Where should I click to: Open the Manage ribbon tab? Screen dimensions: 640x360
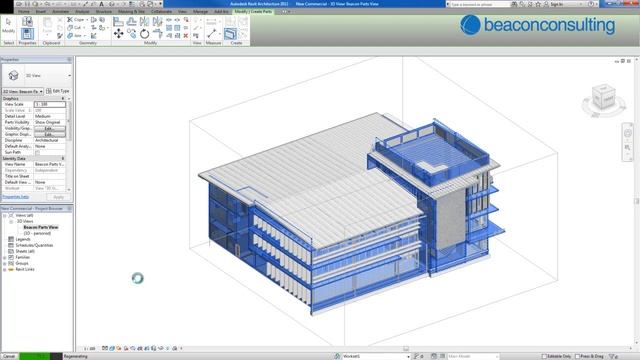click(x=200, y=11)
